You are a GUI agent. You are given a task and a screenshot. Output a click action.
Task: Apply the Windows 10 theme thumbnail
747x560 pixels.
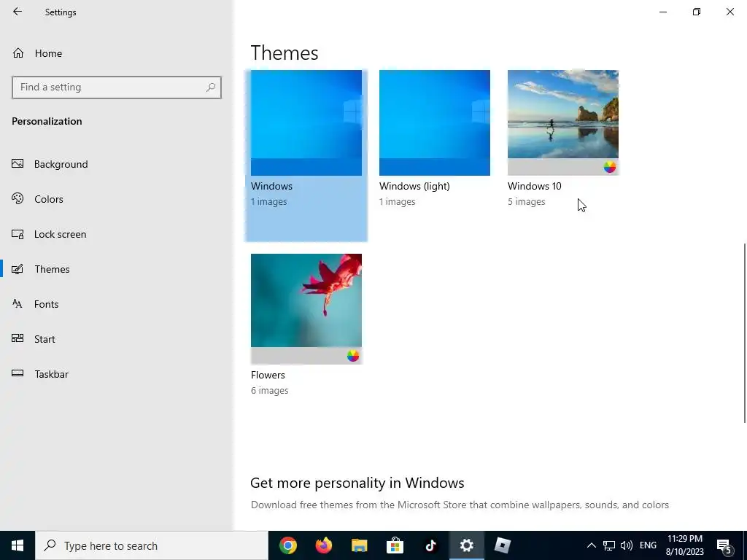click(x=563, y=122)
